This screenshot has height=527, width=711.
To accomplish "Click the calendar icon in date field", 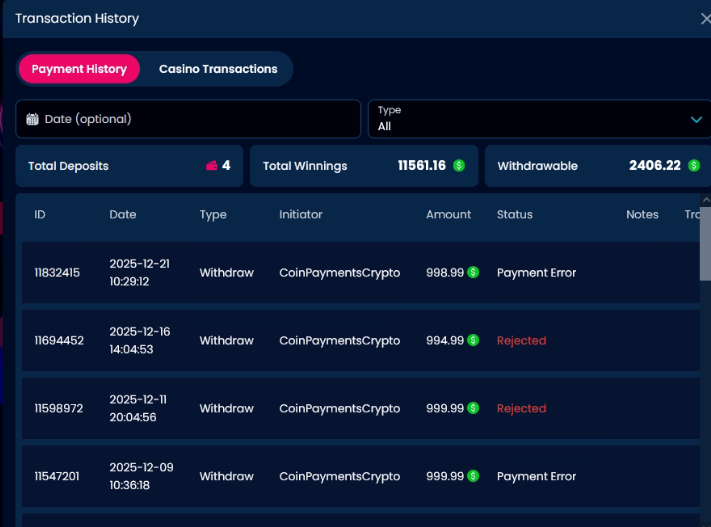I will 33,119.
